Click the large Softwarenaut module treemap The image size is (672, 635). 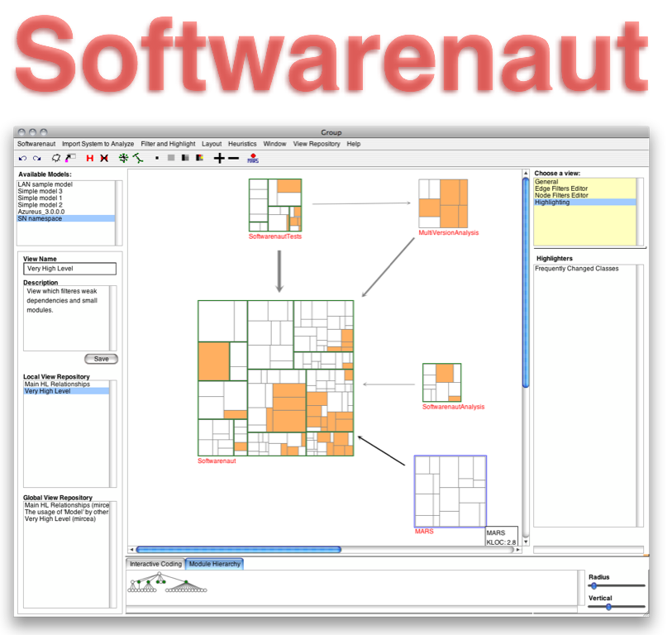coord(275,378)
